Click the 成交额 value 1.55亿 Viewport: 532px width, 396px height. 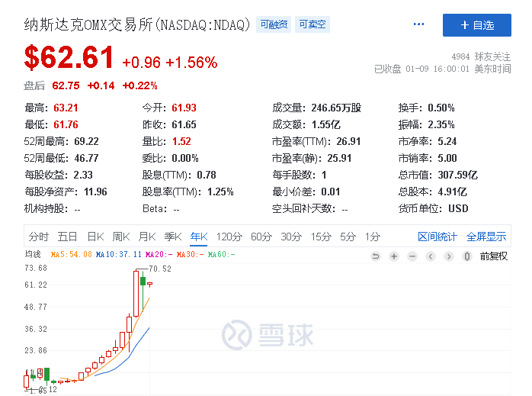click(326, 124)
